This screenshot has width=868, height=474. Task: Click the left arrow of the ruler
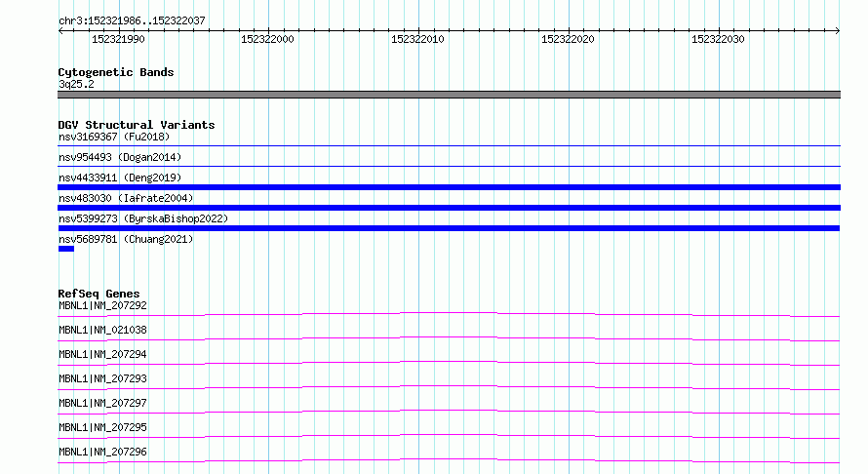coord(60,31)
